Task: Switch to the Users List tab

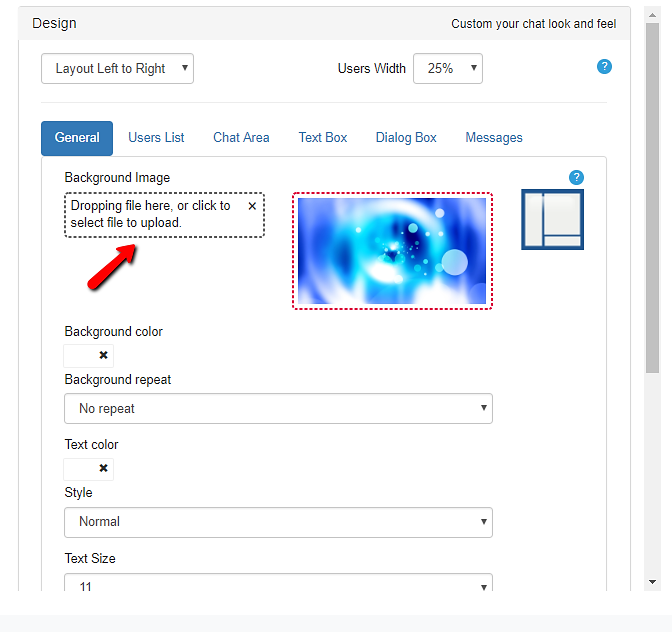Action: [x=156, y=138]
